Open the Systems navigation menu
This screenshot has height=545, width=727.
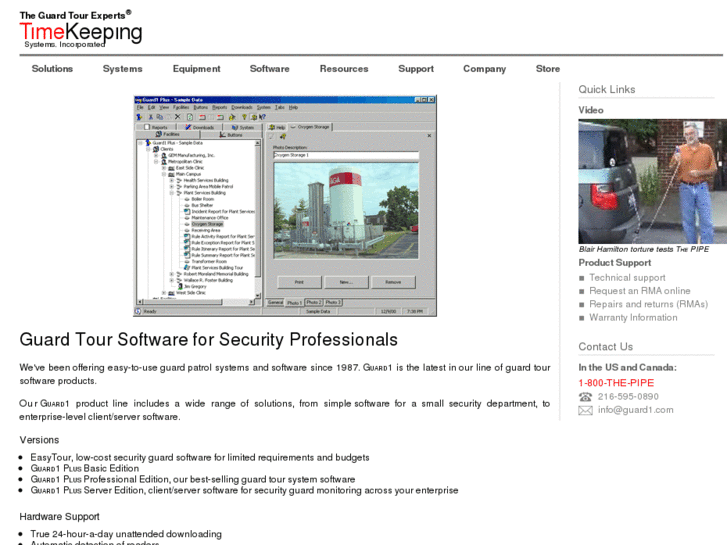pos(122,69)
